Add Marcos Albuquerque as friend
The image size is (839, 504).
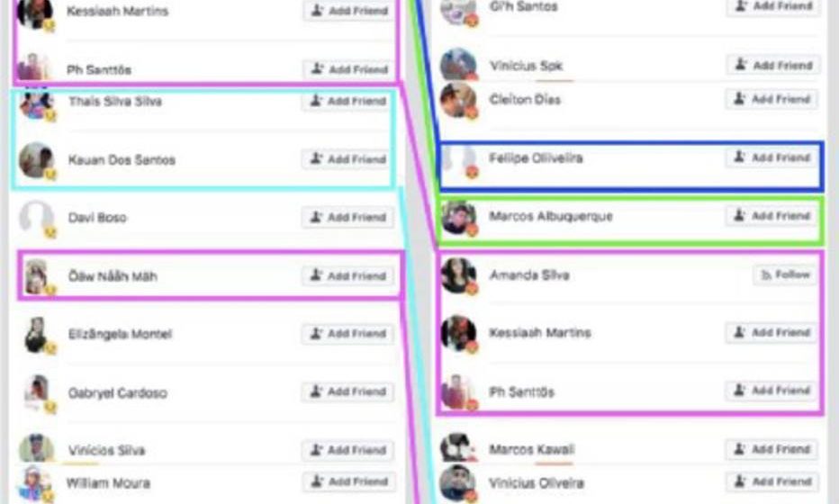click(772, 216)
